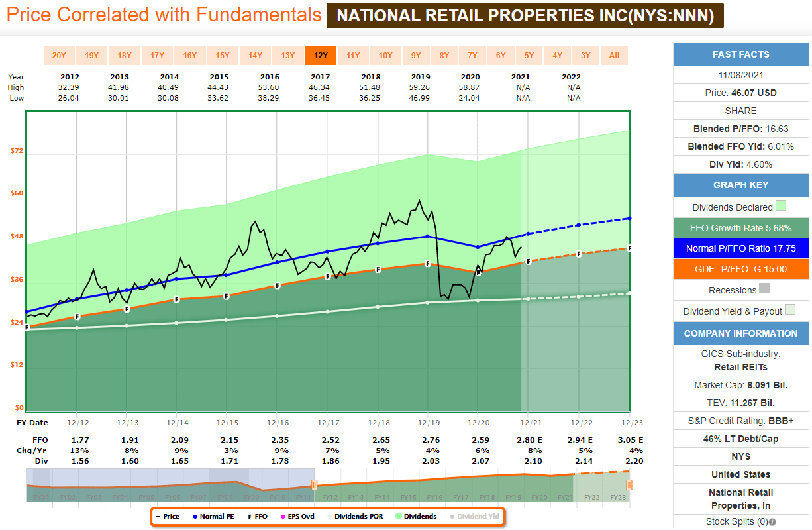Image resolution: width=812 pixels, height=530 pixels.
Task: Select the "All" timeframe tab
Action: pyautogui.click(x=614, y=55)
